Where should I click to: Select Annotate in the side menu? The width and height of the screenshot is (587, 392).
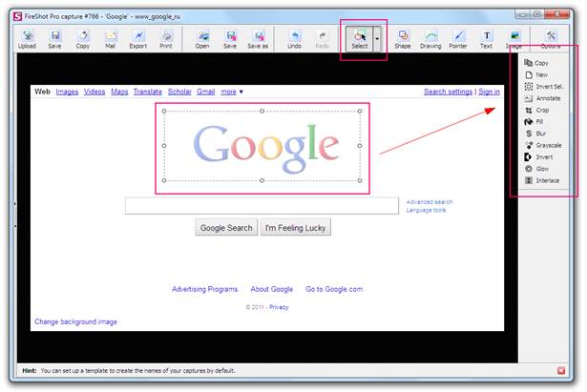click(544, 98)
